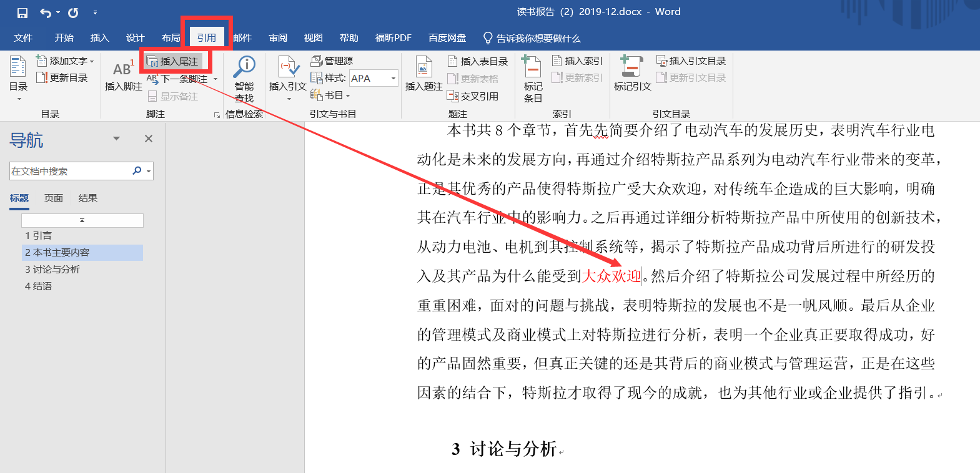Viewport: 980px width, 473px height.
Task: Click 添加文字 in the 目录 group
Action: click(65, 61)
